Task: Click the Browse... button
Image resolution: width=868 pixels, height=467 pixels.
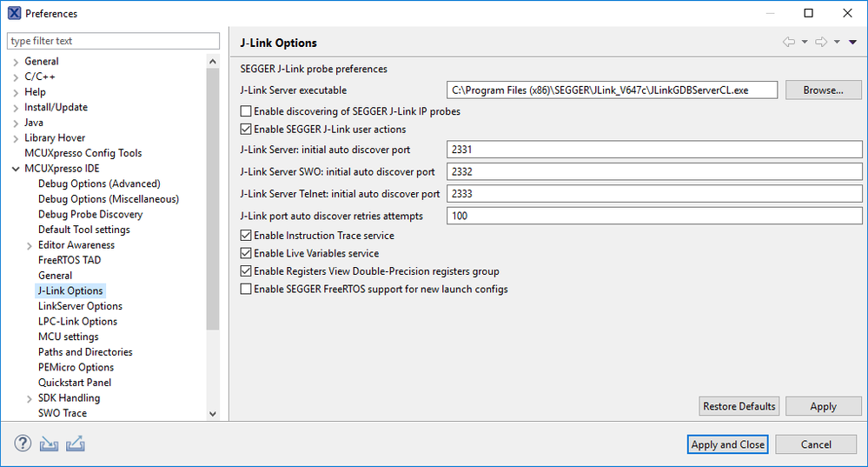Action: 823,90
